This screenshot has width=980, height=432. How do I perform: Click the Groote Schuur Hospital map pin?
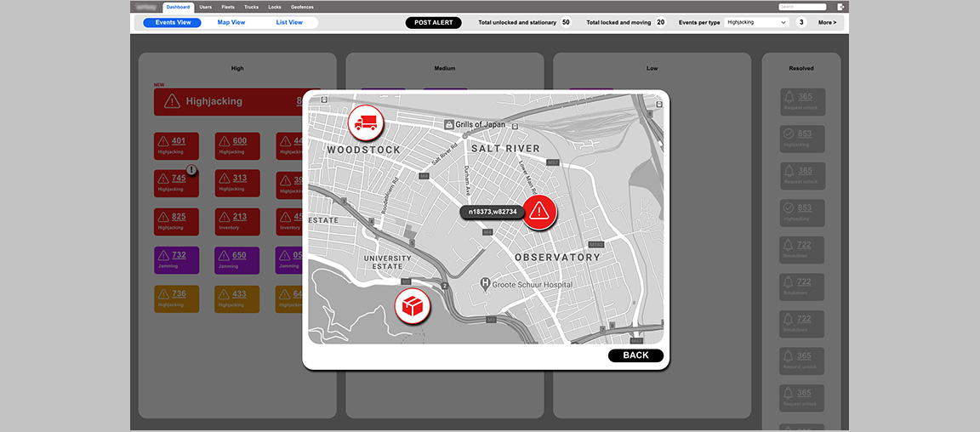[x=486, y=284]
